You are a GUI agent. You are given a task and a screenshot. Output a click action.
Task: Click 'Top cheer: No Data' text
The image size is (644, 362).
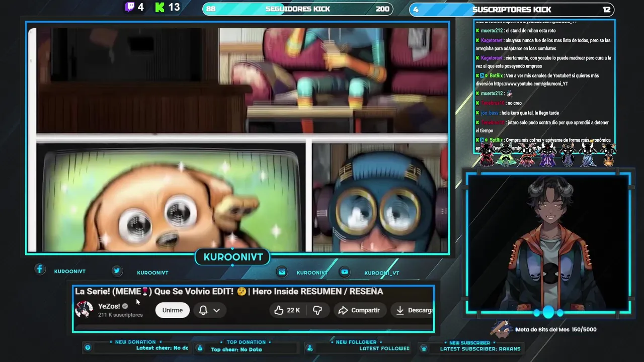pos(236,349)
